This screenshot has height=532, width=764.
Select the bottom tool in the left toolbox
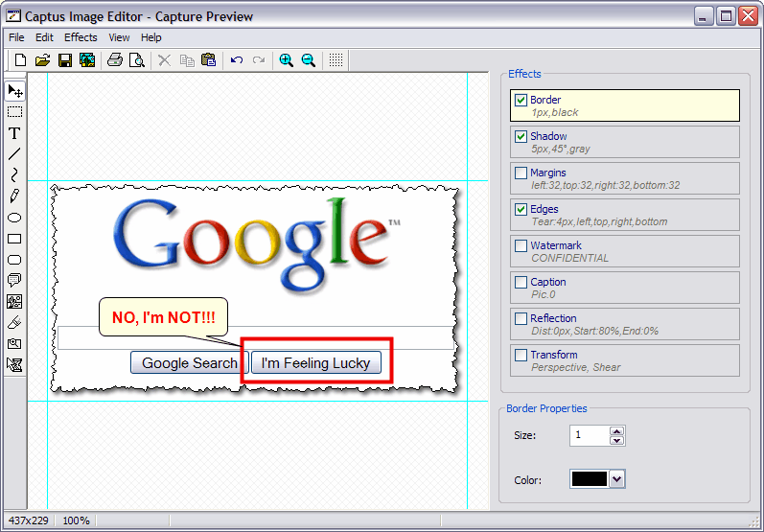pyautogui.click(x=14, y=364)
